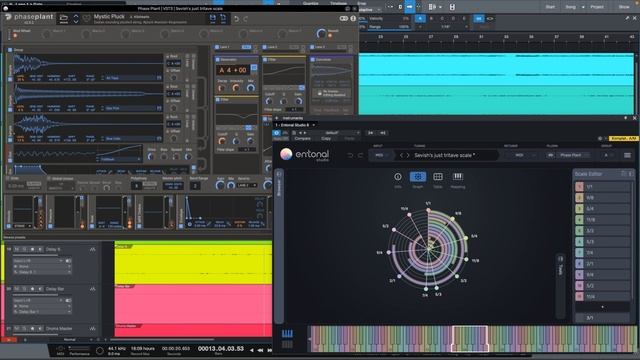Click the Komplete A/M keyboard label
Image resolution: width=640 pixels, height=360 pixels.
point(623,138)
